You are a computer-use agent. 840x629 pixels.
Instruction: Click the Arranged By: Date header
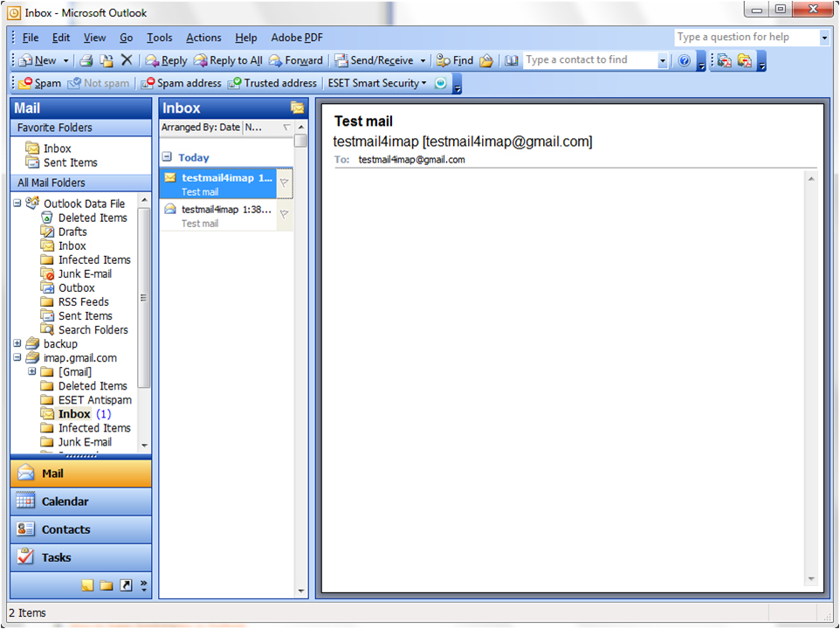point(201,127)
